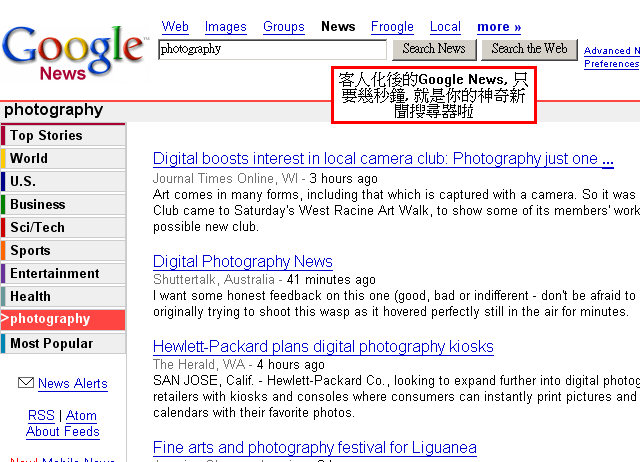The width and height of the screenshot is (640, 462).
Task: Click 'Journal Times Online, WI' source text
Action: 225,178
